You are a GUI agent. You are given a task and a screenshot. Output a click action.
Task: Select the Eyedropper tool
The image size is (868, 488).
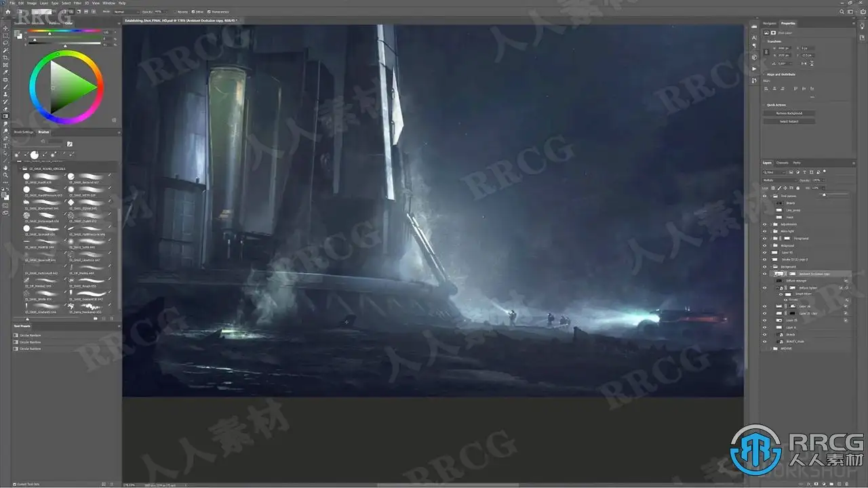(6, 72)
